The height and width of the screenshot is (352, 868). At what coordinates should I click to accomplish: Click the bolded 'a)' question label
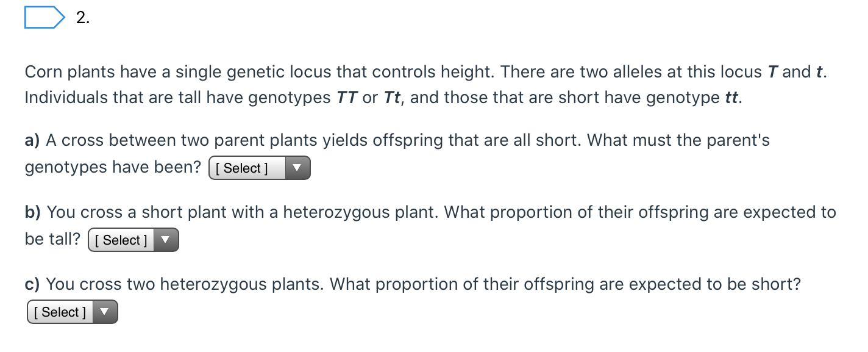[x=30, y=140]
